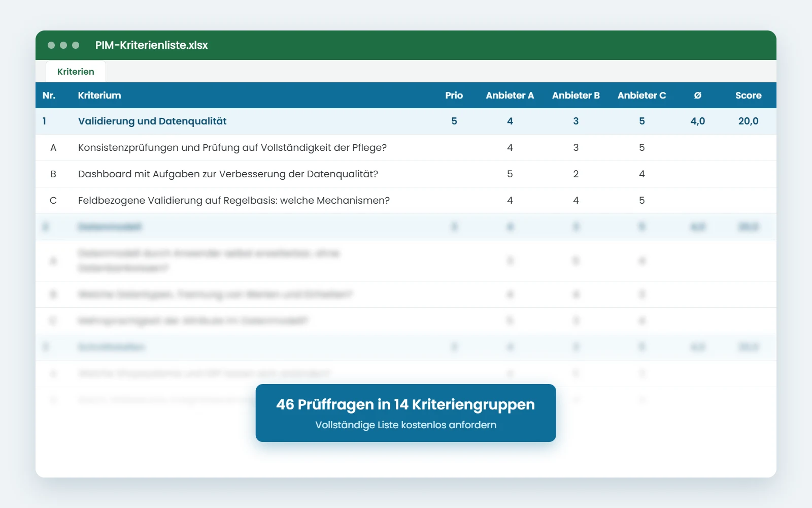Switch to the Kriterien sheet tab
This screenshot has width=812, height=508.
pyautogui.click(x=76, y=72)
